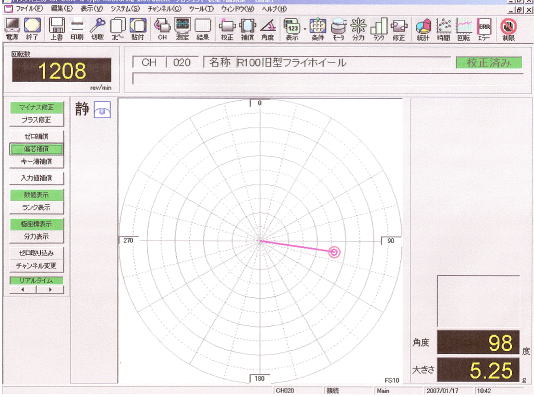Viewport: 534px width, 397px height.
Task: Click the 電源 (power) toolbar icon
Action: pos(13,29)
